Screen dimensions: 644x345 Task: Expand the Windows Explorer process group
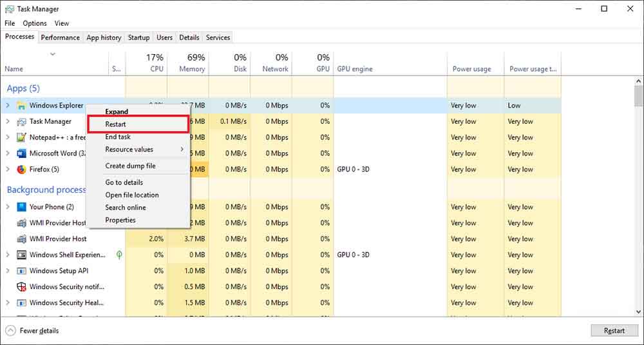pyautogui.click(x=7, y=106)
